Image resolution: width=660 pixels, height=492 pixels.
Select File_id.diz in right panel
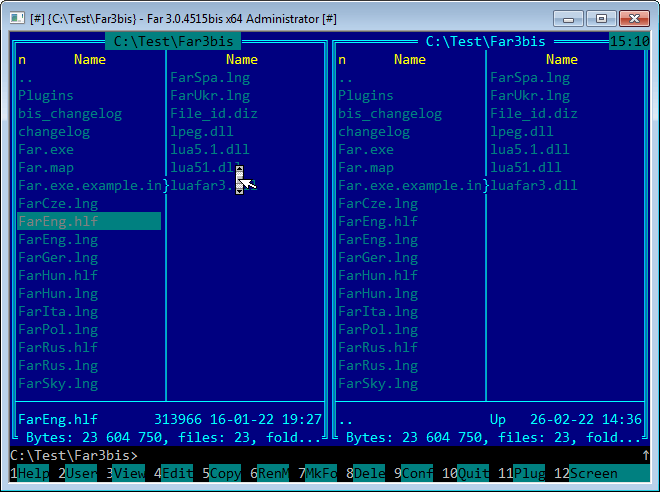534,114
